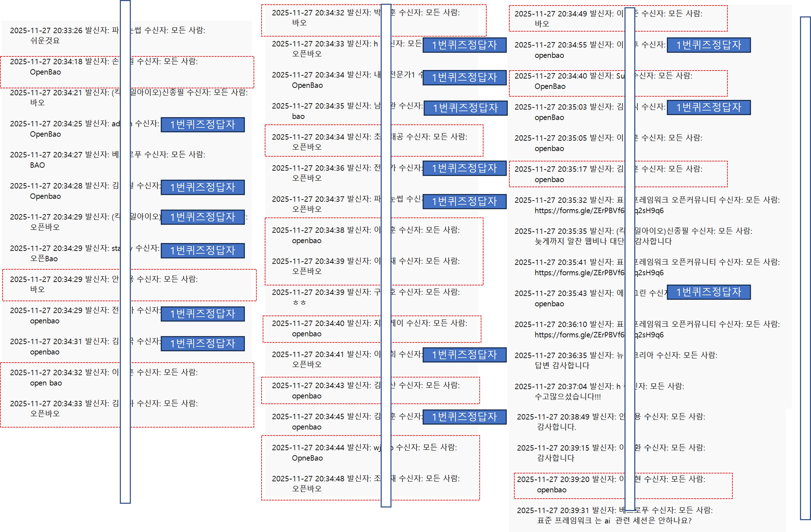The image size is (811, 532).
Task: Click the uppercase 'BAO' message at 20:34:27
Action: (x=37, y=165)
